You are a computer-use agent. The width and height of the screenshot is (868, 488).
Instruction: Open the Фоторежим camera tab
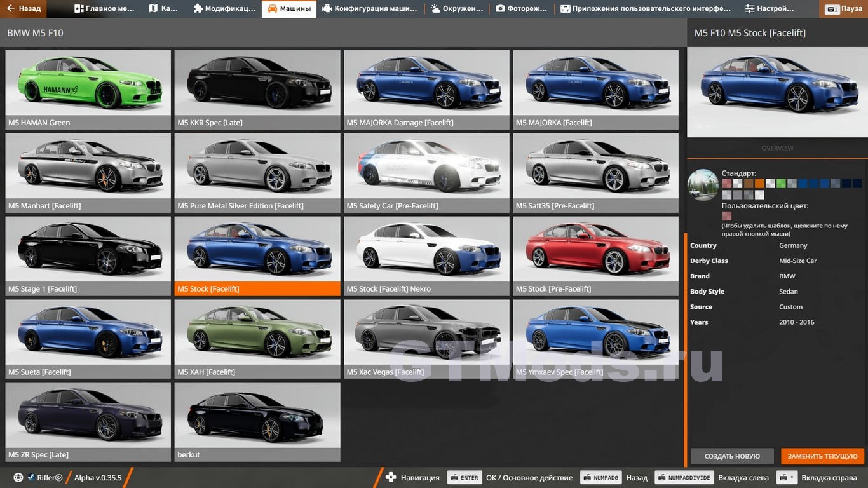(522, 9)
